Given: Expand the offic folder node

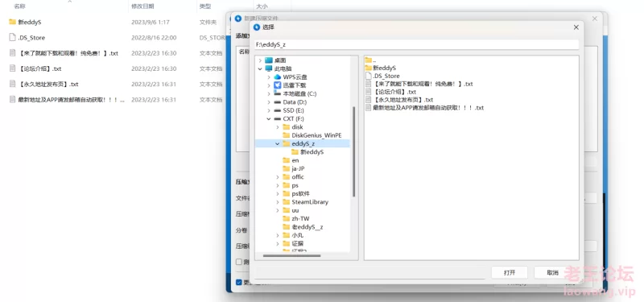Looking at the screenshot, I should (x=278, y=177).
